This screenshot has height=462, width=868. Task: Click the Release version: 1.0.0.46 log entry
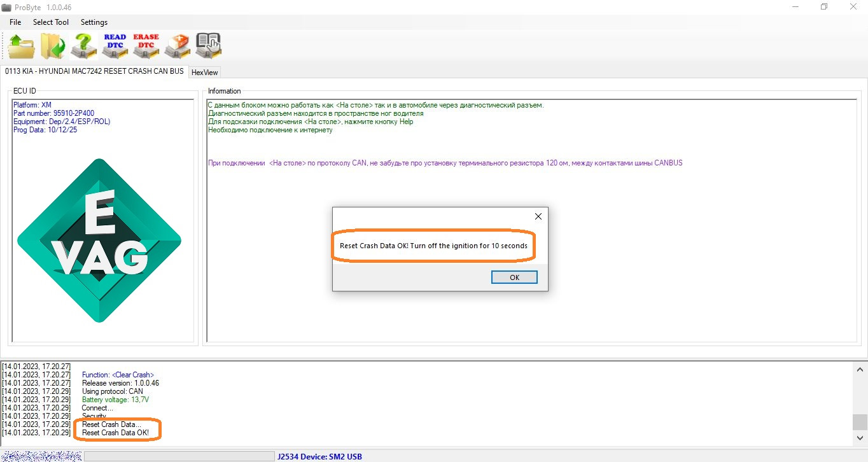(x=120, y=383)
